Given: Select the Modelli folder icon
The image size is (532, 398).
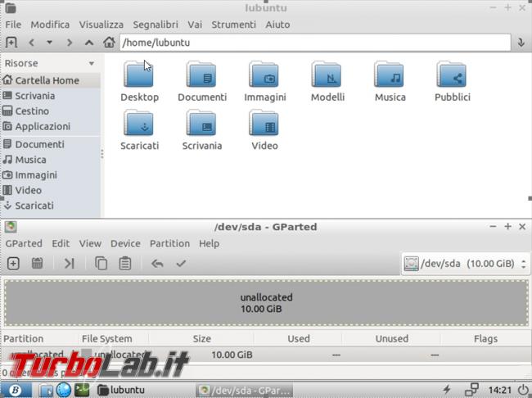Looking at the screenshot, I should pyautogui.click(x=327, y=75).
